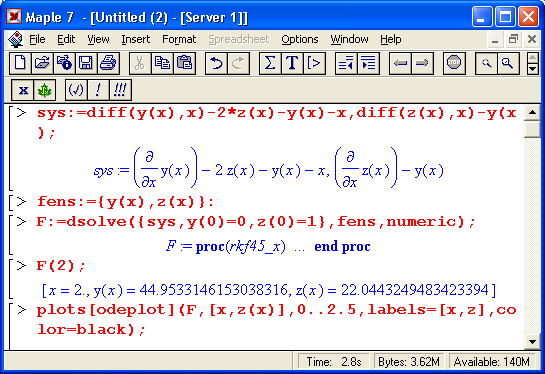This screenshot has height=374, width=545.
Task: Toggle auto-correct syntax checkmark button
Action: coord(76,90)
